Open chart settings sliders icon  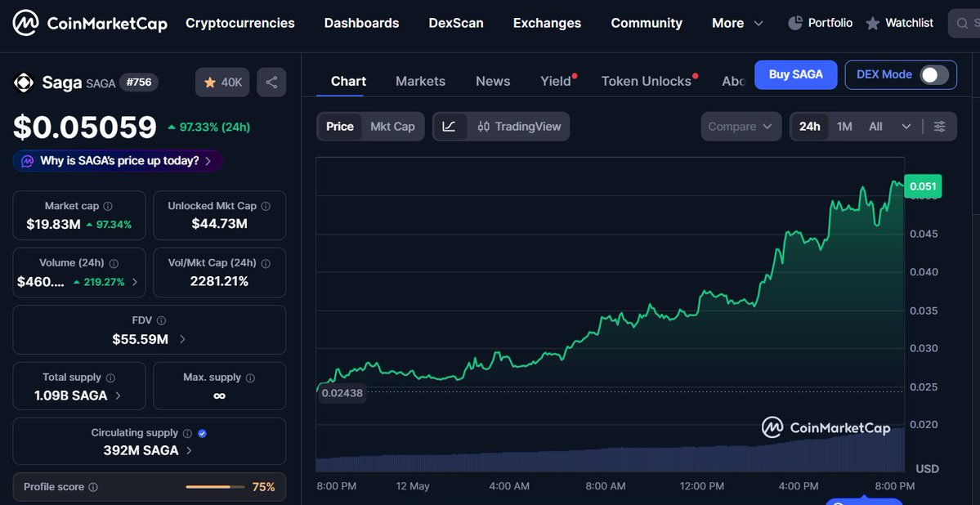coord(939,126)
